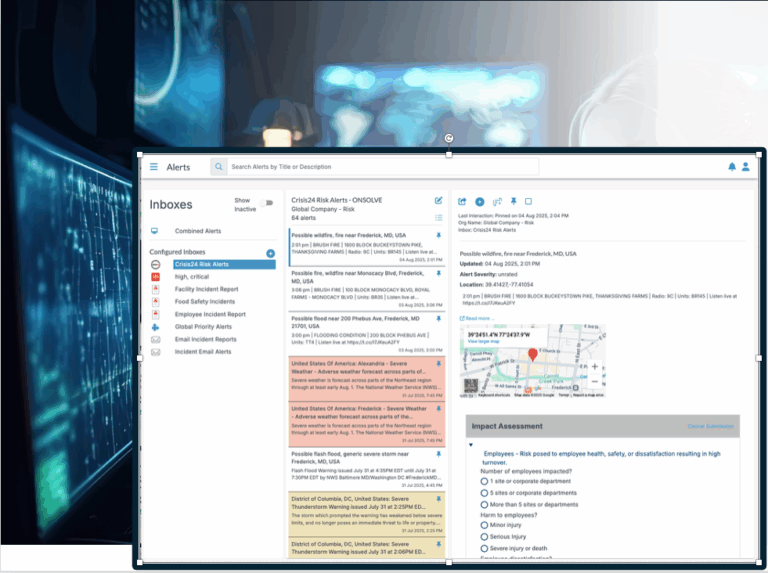Select 5 sites or corporate departments
Screen dimensions: 768x573
484,493
